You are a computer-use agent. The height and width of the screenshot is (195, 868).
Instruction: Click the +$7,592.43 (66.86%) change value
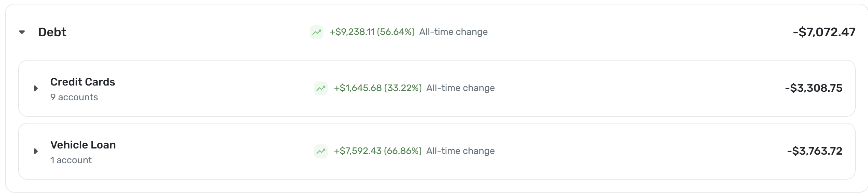[x=378, y=151]
